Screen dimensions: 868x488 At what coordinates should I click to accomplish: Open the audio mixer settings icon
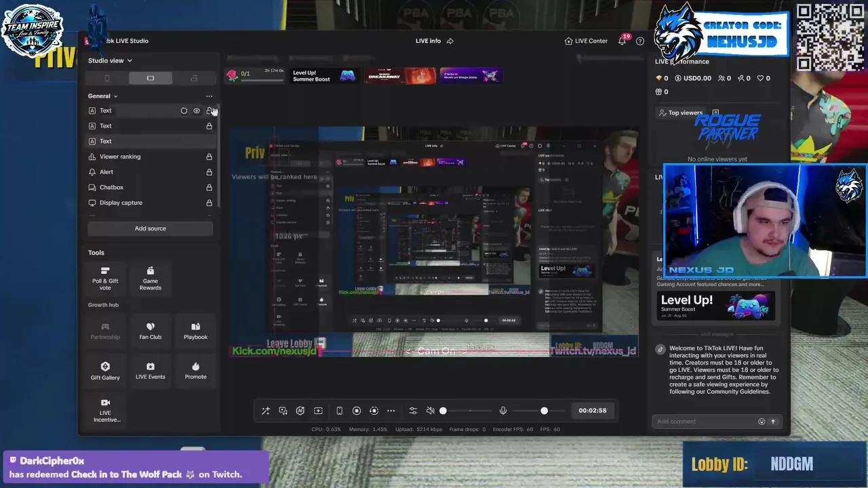pos(413,411)
